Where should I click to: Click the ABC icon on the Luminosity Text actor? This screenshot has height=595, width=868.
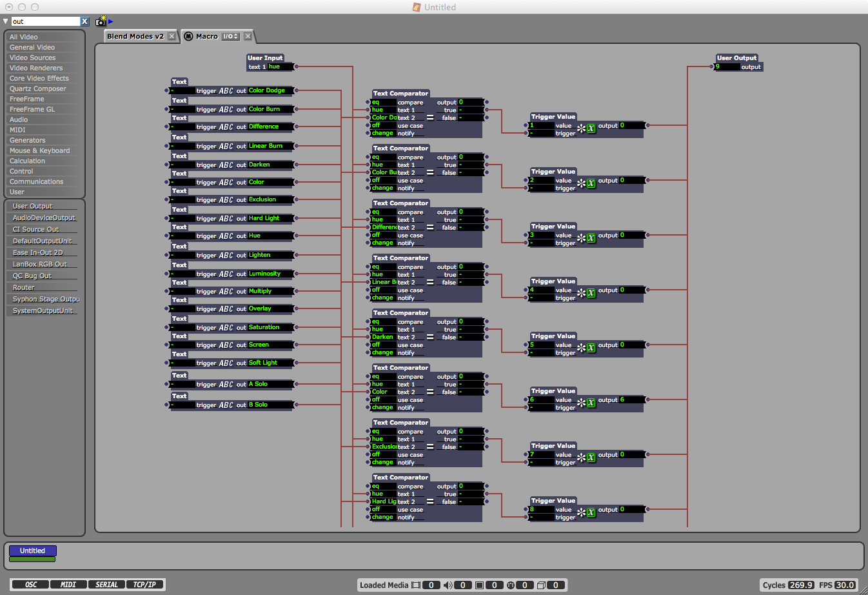point(226,274)
